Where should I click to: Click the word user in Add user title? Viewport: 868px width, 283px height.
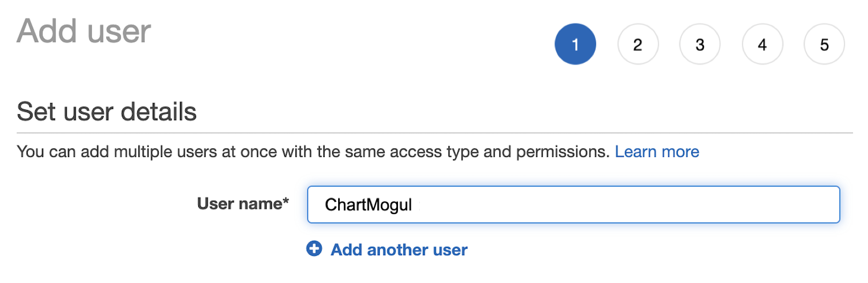(119, 32)
